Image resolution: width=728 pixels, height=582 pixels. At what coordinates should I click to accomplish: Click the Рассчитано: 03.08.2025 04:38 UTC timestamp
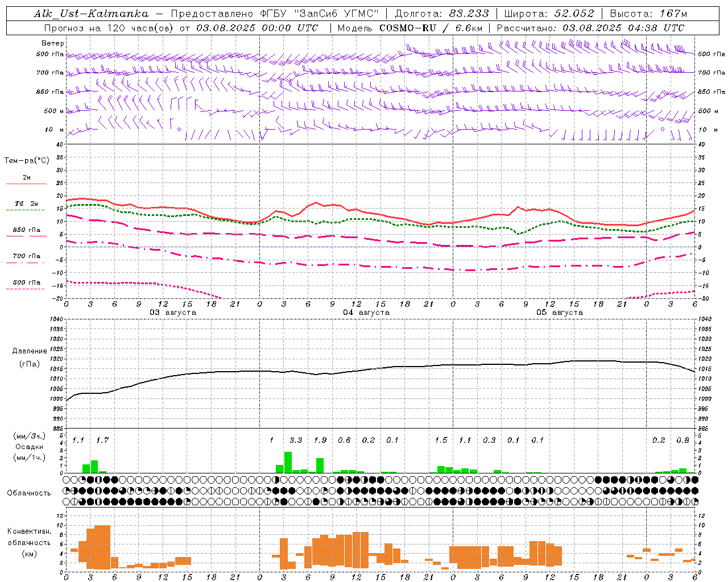tap(590, 28)
